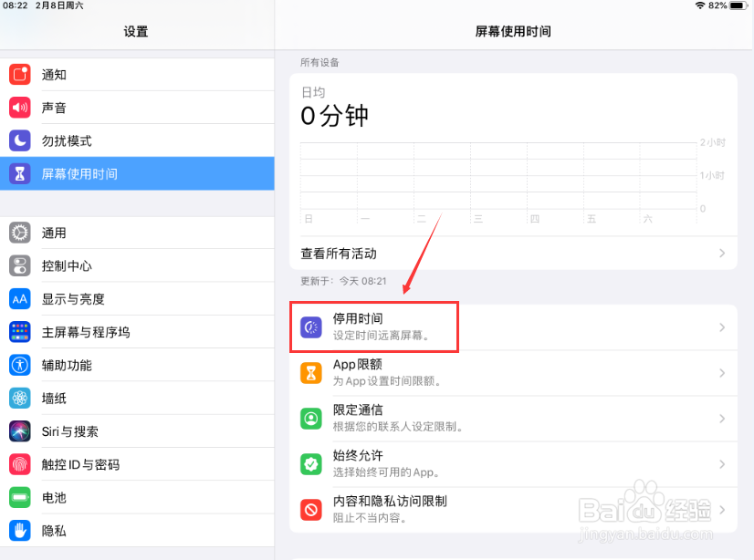Open the 内容和隐私访问限制 row chevron
754x560 pixels.
(722, 510)
